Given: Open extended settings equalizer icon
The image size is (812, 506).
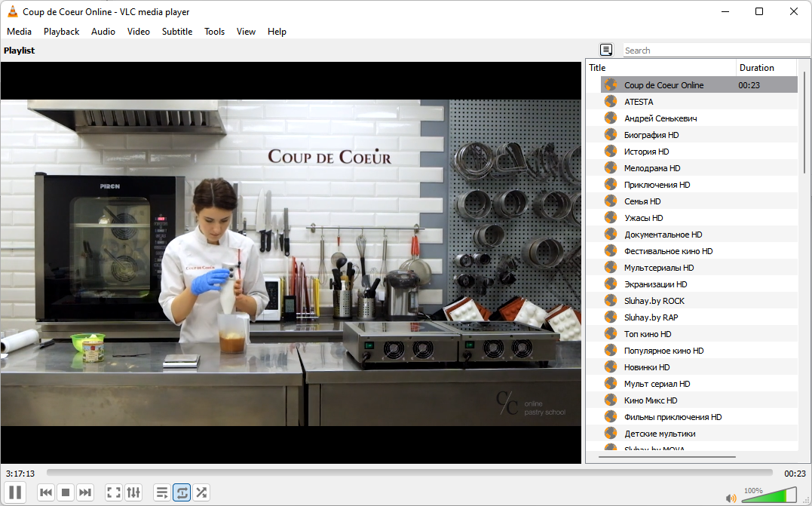Looking at the screenshot, I should point(133,492).
